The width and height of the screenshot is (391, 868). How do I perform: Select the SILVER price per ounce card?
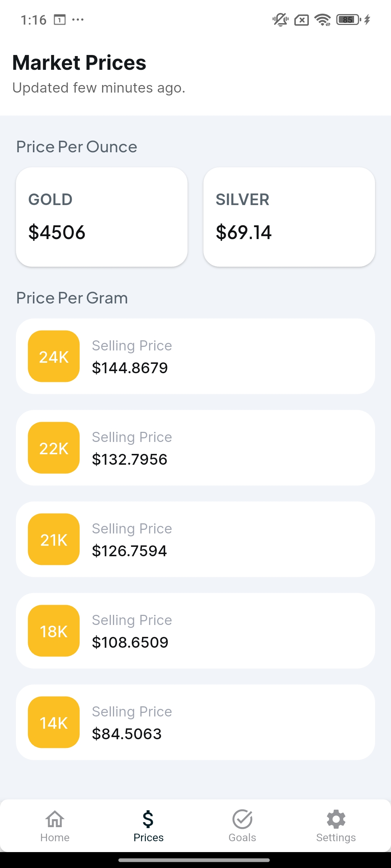pos(289,217)
